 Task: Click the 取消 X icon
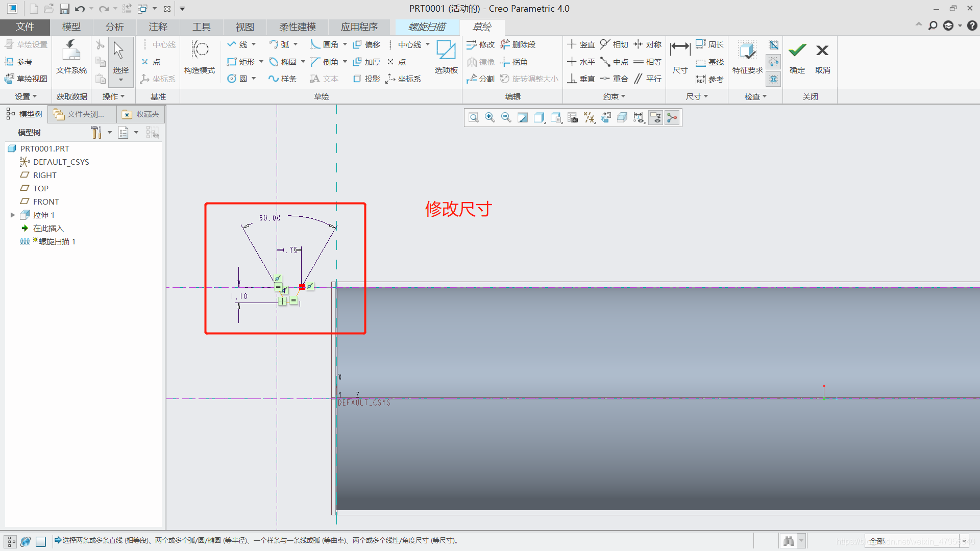[x=822, y=51]
